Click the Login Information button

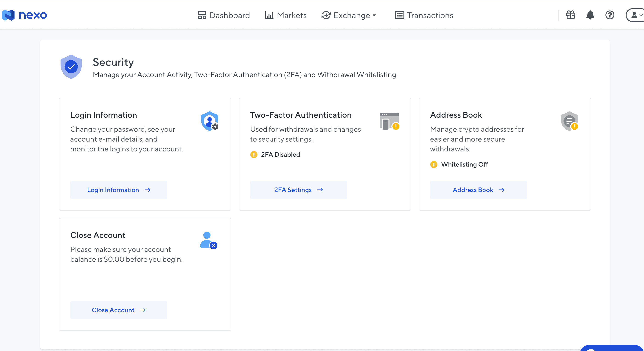pyautogui.click(x=118, y=190)
